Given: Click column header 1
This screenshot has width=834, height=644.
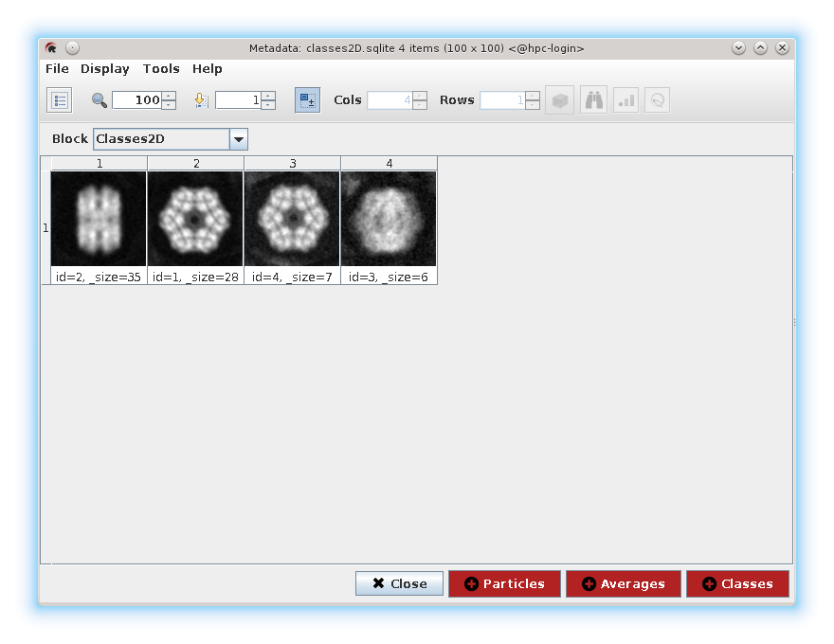Looking at the screenshot, I should pos(100,163).
